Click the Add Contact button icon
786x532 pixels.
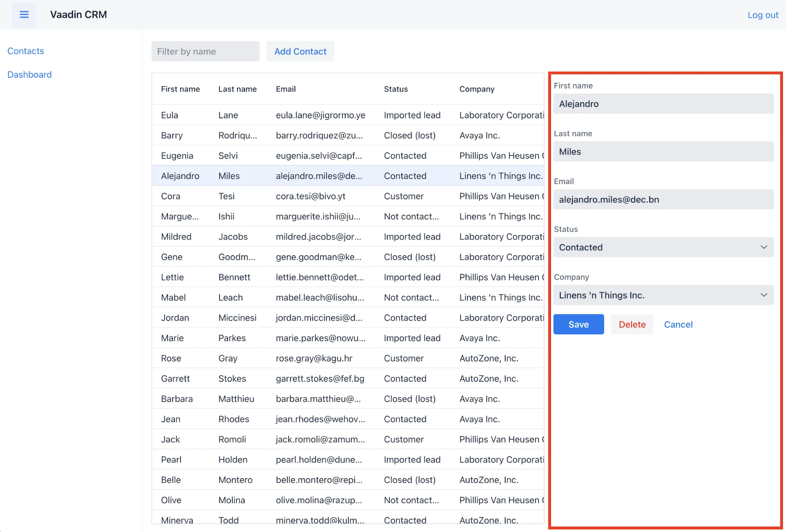point(300,51)
